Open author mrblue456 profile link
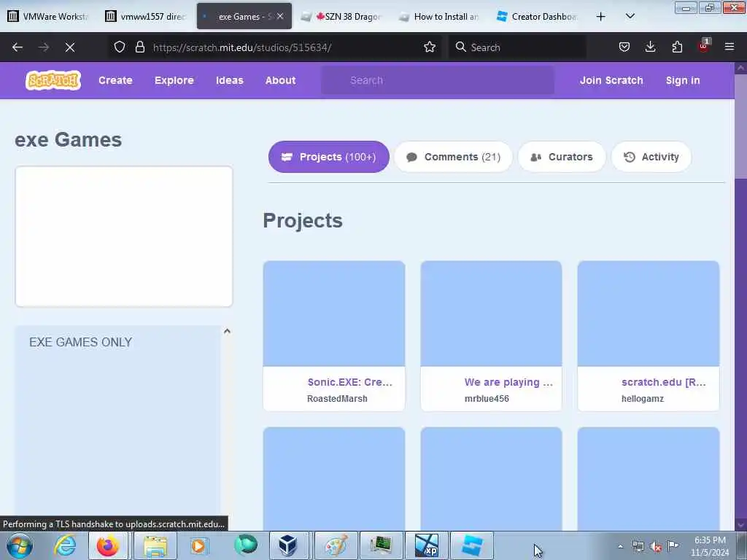The image size is (747, 560). pos(487,399)
